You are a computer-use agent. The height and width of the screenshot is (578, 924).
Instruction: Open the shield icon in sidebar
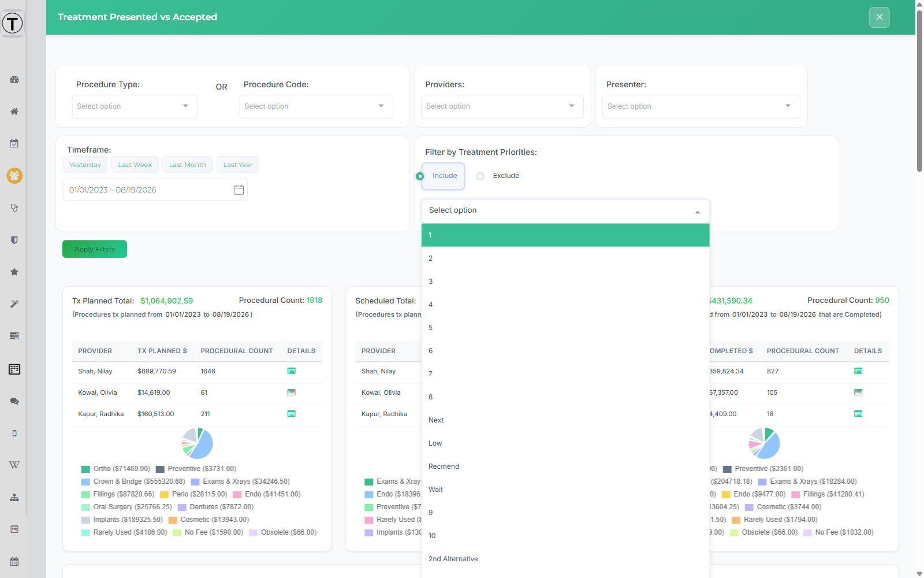coord(14,240)
